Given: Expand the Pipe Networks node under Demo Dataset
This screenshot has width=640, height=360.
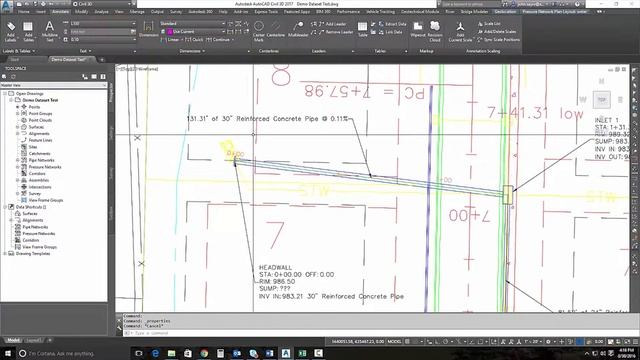Looking at the screenshot, I should tap(18, 160).
